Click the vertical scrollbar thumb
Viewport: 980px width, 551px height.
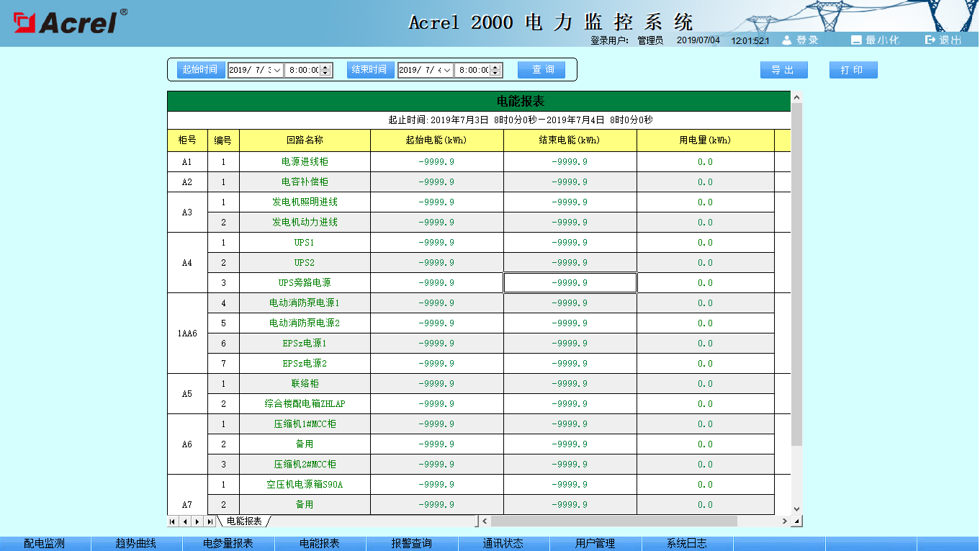click(796, 274)
